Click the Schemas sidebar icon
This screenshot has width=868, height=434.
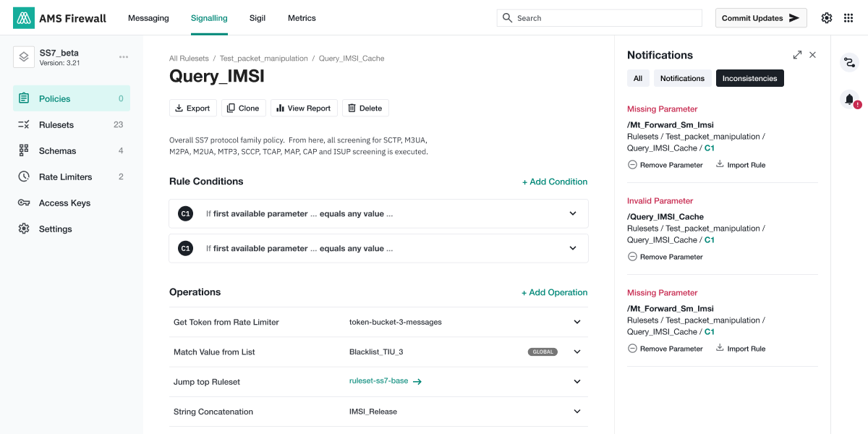(24, 150)
